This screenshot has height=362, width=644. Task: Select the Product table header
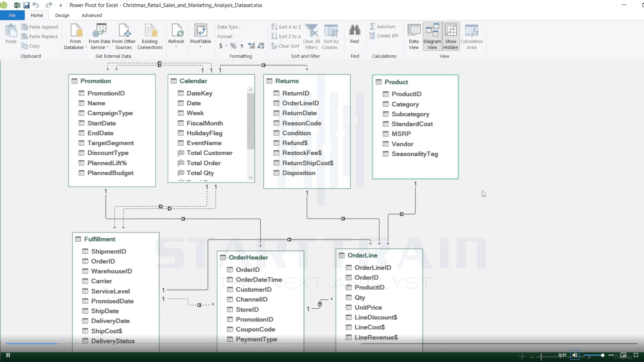415,82
